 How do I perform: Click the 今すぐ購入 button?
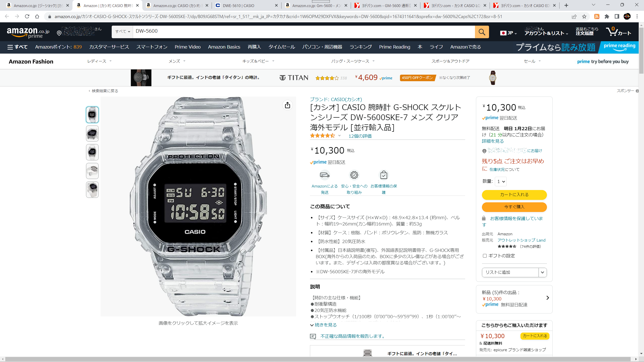pyautogui.click(x=514, y=207)
